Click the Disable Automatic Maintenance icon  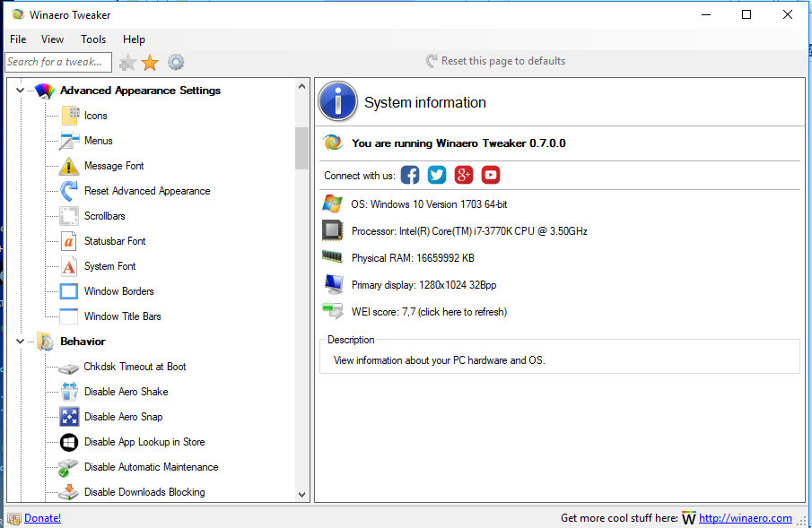68,467
